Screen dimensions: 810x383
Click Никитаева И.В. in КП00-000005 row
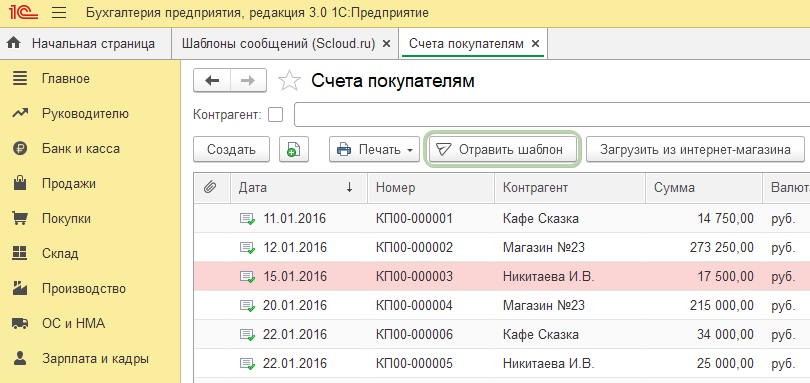pos(549,363)
